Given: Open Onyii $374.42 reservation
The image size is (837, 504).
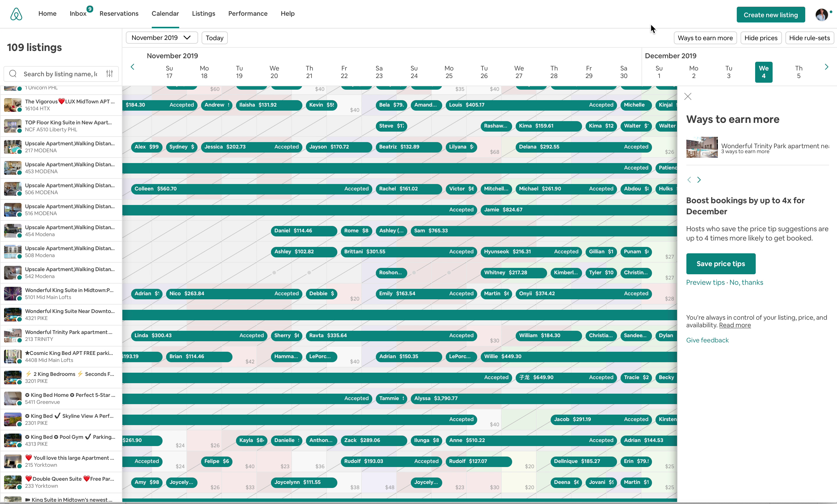Looking at the screenshot, I should pyautogui.click(x=584, y=293).
